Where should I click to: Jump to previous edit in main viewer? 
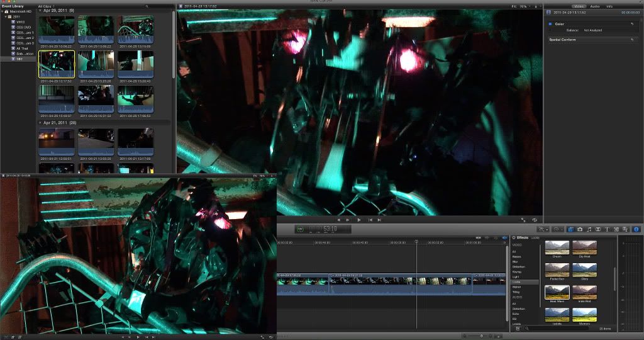[370, 220]
